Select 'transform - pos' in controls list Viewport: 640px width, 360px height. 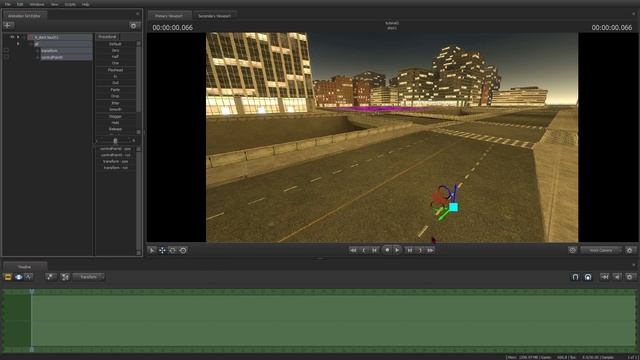[x=116, y=161]
